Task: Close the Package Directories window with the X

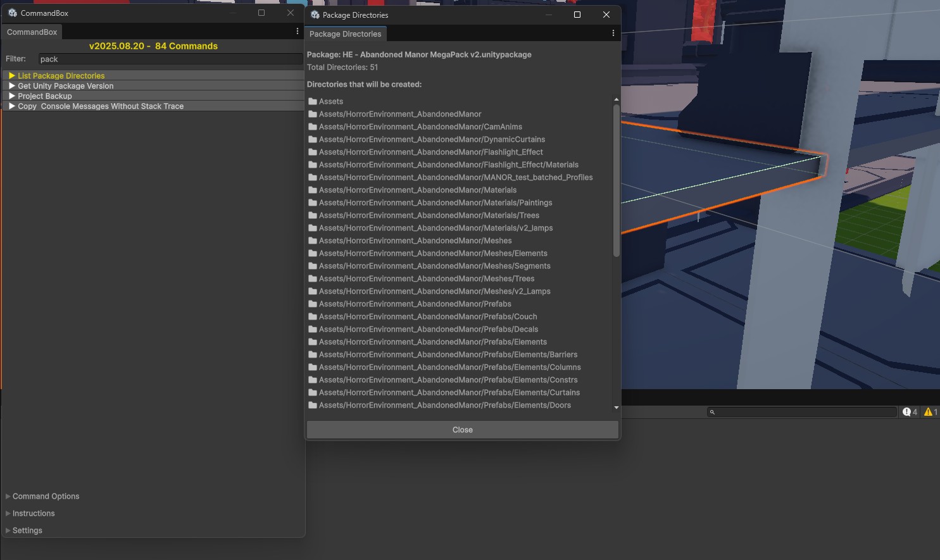Action: [606, 15]
